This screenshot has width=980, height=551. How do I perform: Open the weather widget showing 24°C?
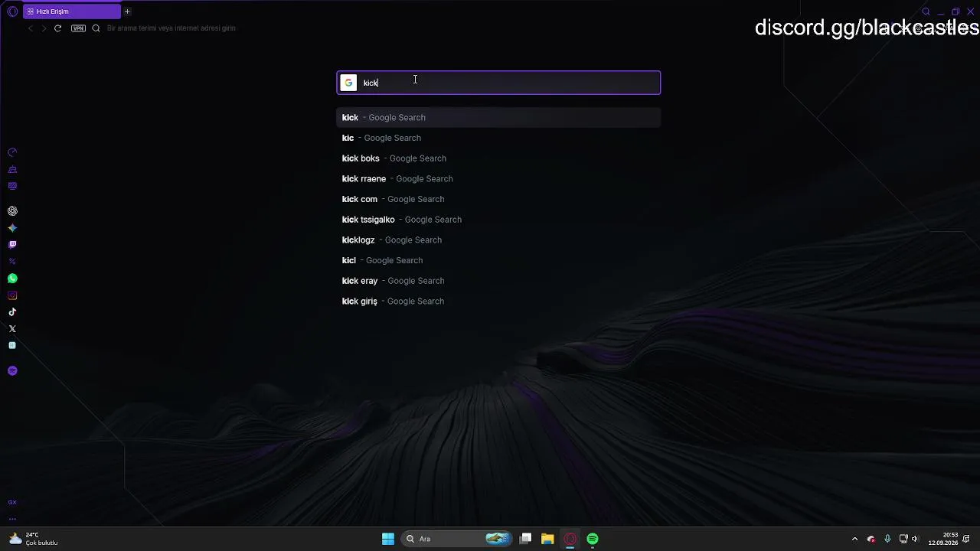coord(34,539)
